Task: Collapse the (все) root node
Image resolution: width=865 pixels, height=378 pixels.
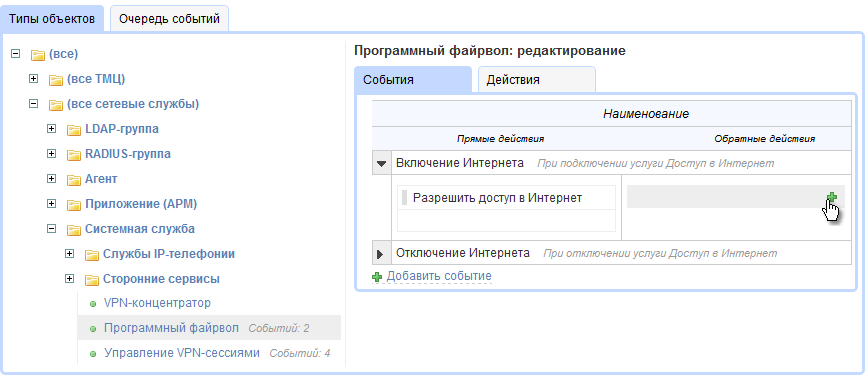Action: [x=16, y=54]
